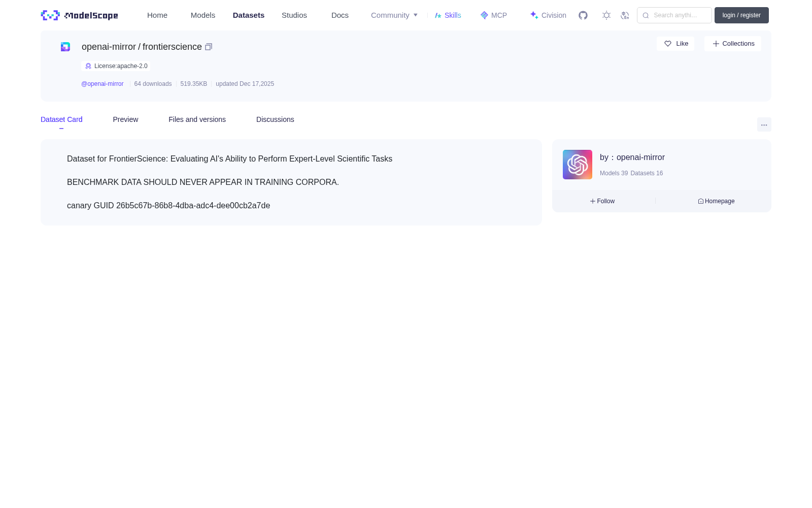Click the Follow plus icon
This screenshot has width=812, height=508.
tap(593, 201)
